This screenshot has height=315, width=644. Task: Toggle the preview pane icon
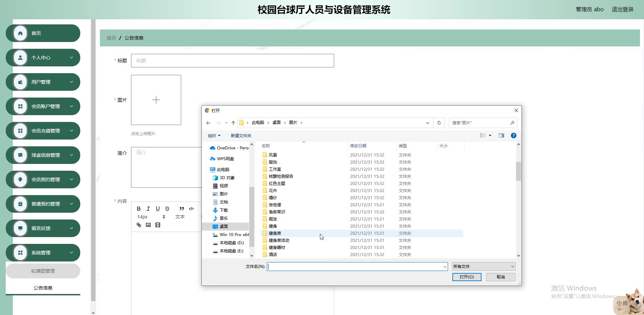501,135
